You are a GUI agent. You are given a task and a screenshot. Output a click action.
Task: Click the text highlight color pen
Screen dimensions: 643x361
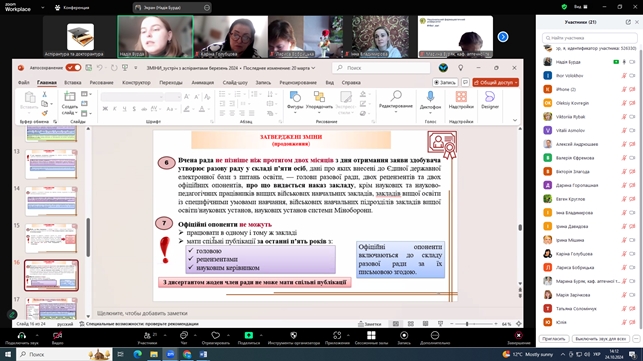click(186, 109)
